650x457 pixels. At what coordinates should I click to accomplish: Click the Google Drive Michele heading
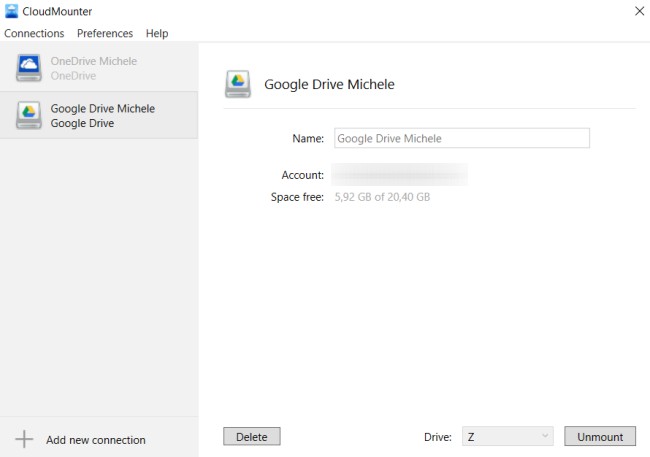point(330,84)
